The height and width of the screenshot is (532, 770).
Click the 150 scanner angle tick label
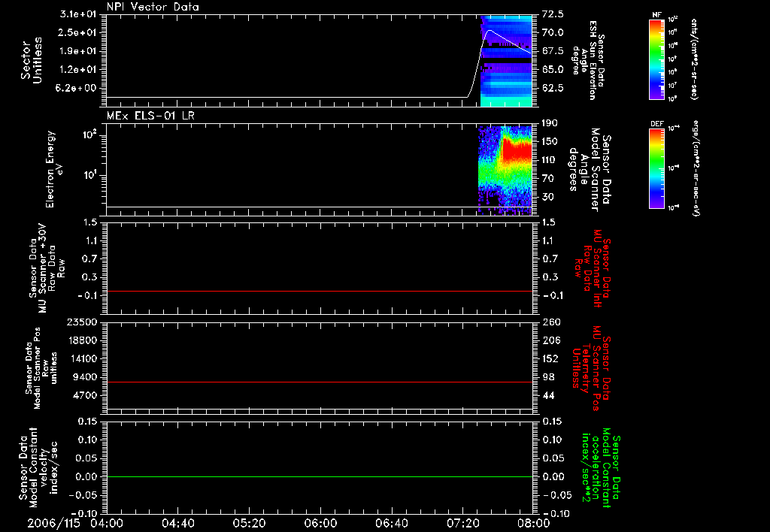550,141
